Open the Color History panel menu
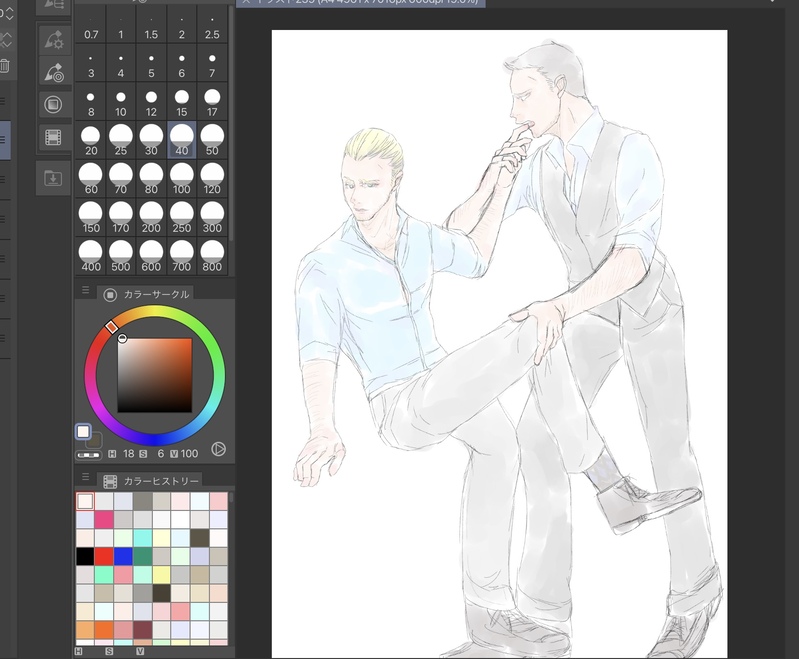799x659 pixels. pyautogui.click(x=86, y=477)
